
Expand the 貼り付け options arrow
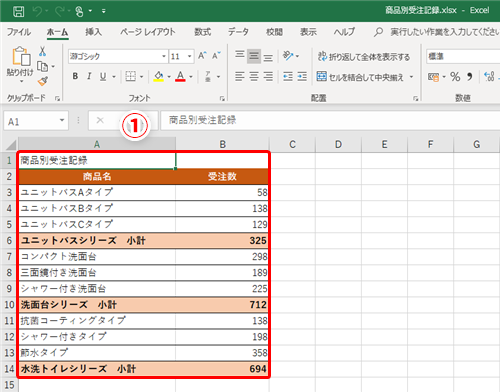[x=21, y=81]
